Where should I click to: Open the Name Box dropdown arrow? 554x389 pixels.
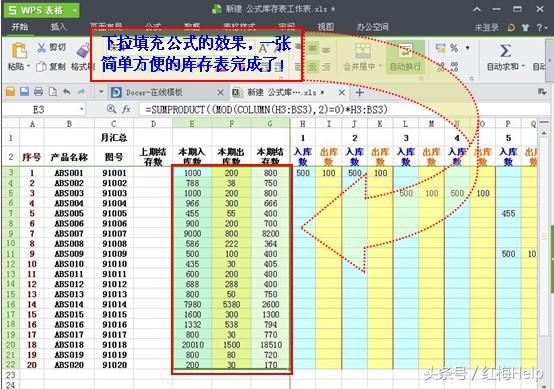[x=81, y=110]
